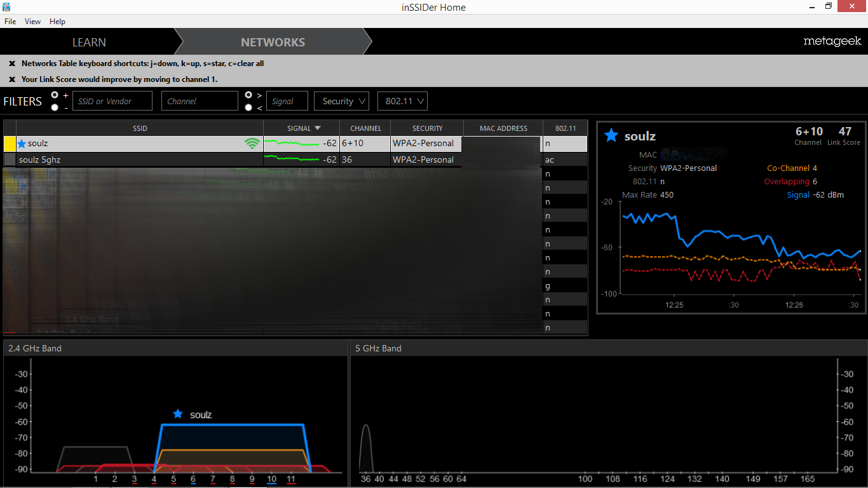868x488 pixels.
Task: Click the SECURITY column header
Action: point(427,128)
